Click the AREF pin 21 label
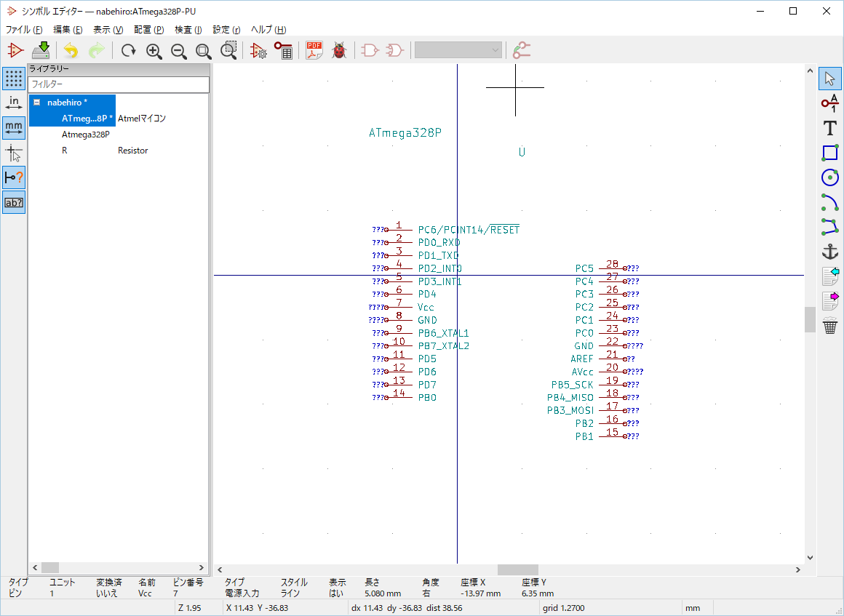Image resolution: width=844 pixels, height=616 pixels. (582, 359)
